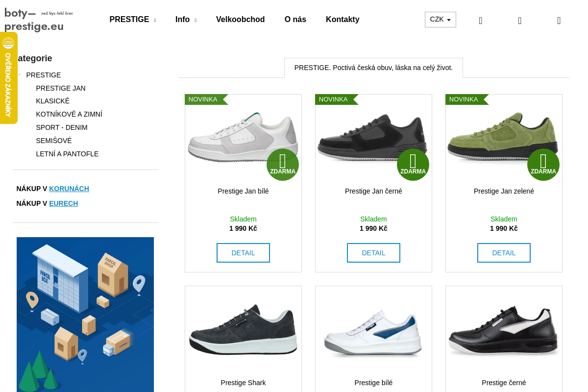Open the Velkoobchod menu item
The image size is (588, 392).
(x=241, y=20)
